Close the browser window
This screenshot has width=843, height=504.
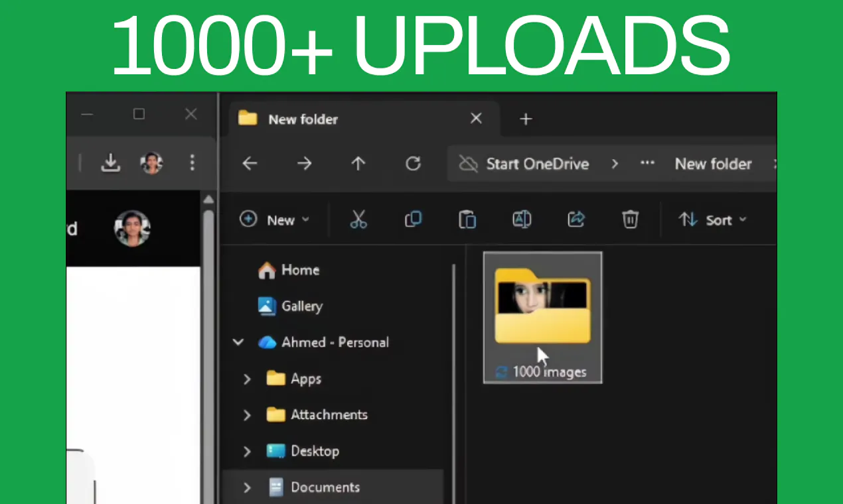point(191,114)
